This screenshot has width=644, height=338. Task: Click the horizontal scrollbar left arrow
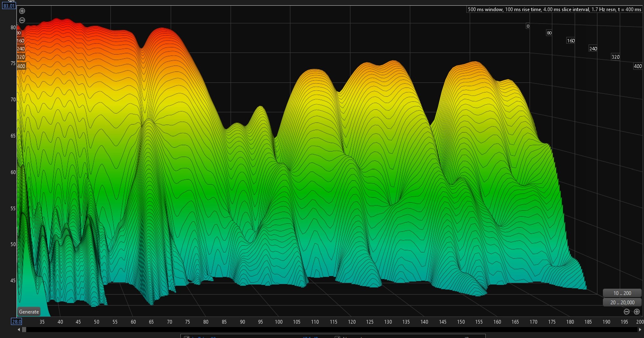(19, 330)
